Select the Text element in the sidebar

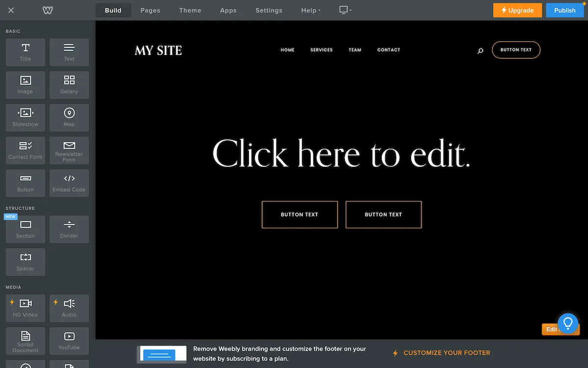69,53
